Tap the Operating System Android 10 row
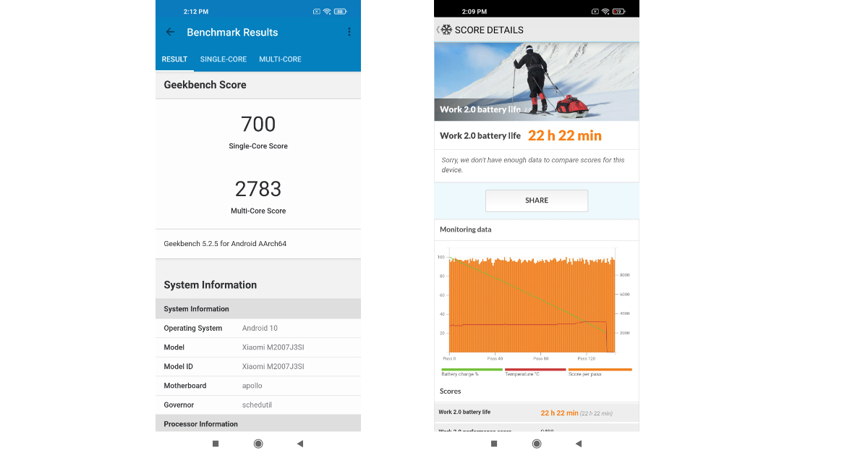Image resolution: width=868 pixels, height=456 pixels. pyautogui.click(x=258, y=328)
